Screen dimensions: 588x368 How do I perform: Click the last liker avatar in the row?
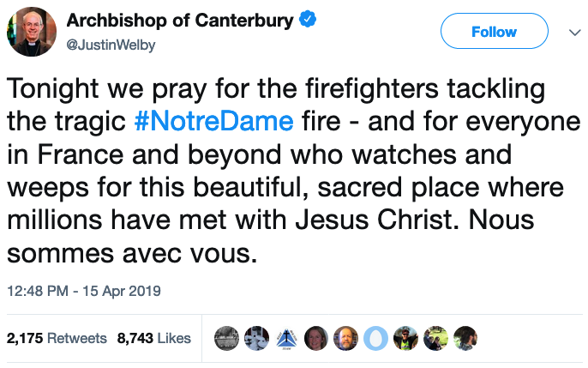[x=465, y=338]
